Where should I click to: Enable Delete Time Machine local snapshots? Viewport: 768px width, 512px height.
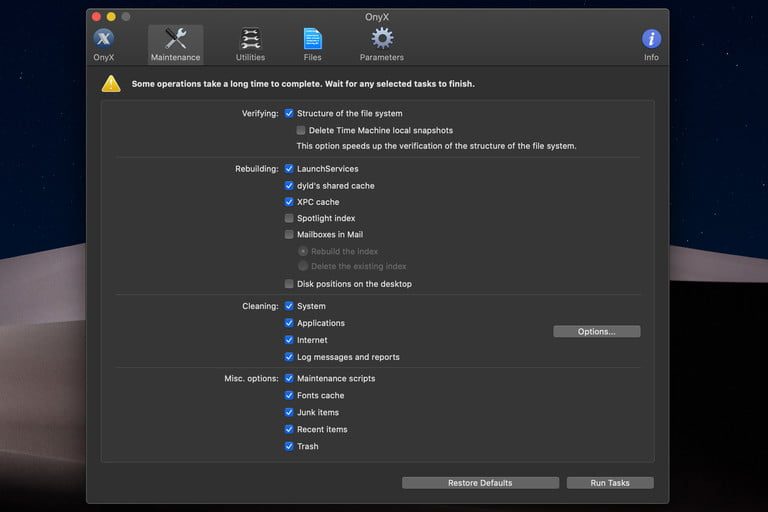point(302,130)
